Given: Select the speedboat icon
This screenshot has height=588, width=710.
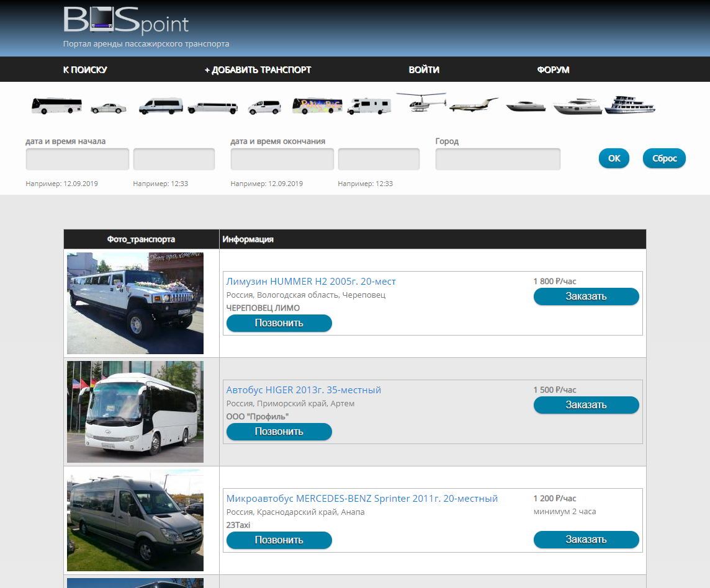Looking at the screenshot, I should click(x=526, y=107).
